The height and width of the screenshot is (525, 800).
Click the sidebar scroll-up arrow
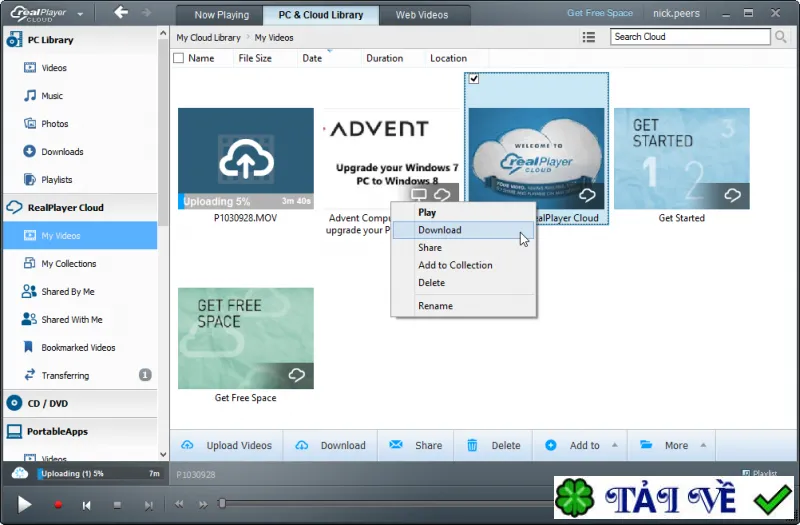pos(163,34)
